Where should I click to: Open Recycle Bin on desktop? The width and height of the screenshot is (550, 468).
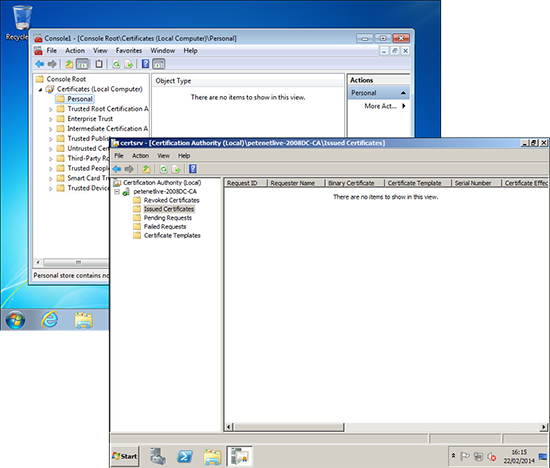coord(22,22)
